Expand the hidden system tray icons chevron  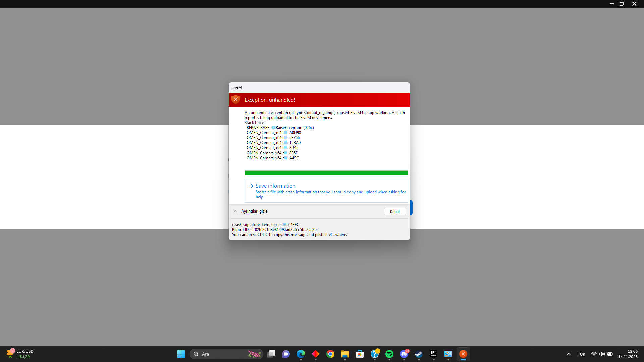click(568, 354)
